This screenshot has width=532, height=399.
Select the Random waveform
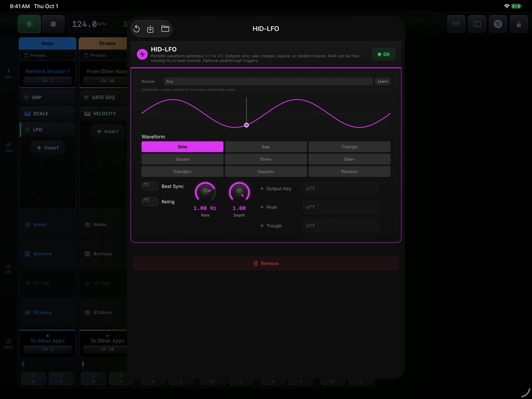(349, 172)
